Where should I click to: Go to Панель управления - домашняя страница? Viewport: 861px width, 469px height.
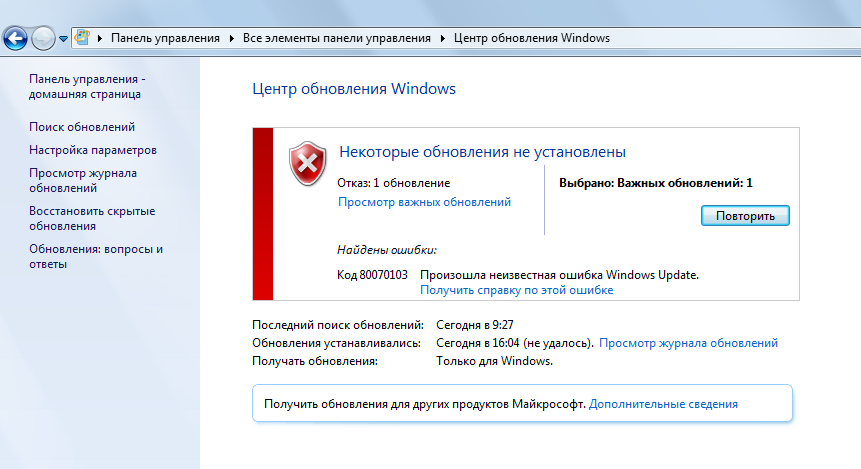pos(87,86)
